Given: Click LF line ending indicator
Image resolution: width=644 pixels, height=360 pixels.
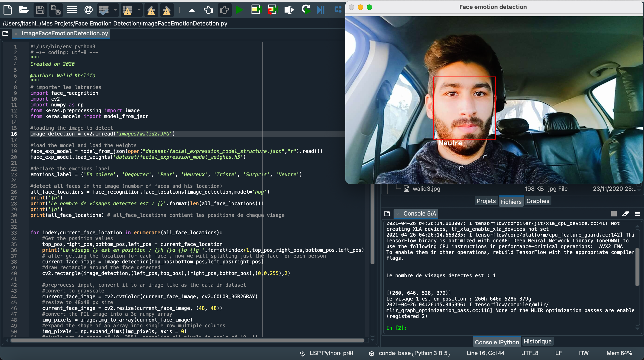Looking at the screenshot, I should click(559, 353).
